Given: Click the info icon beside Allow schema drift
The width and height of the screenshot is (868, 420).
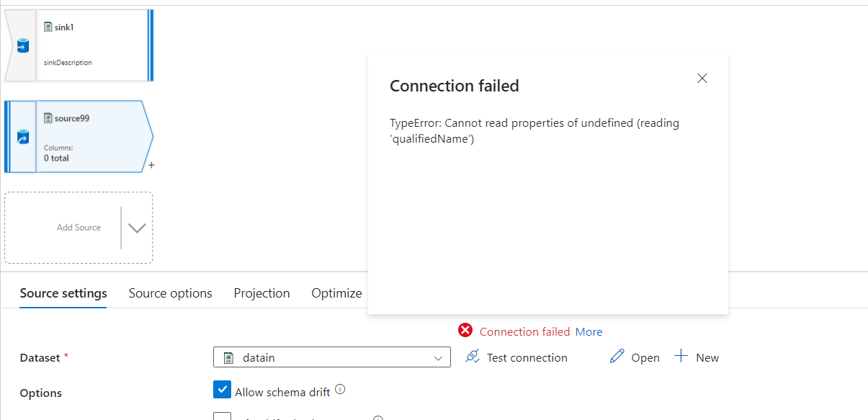Looking at the screenshot, I should tap(341, 390).
